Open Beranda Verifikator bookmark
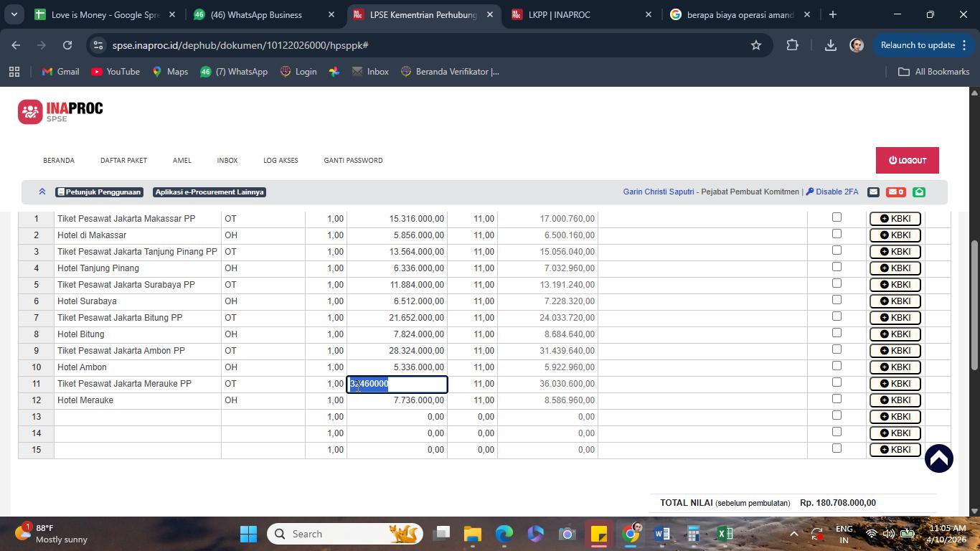This screenshot has height=551, width=980. (x=450, y=72)
